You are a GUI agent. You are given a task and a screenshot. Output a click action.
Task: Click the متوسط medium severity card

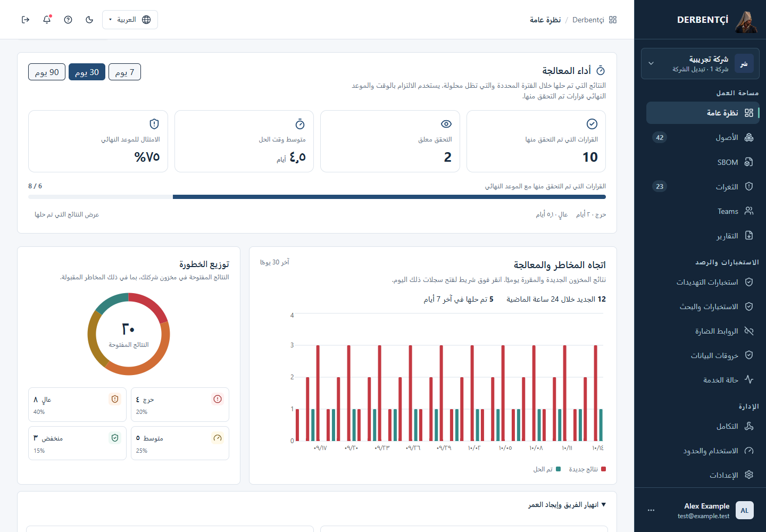pos(180,443)
